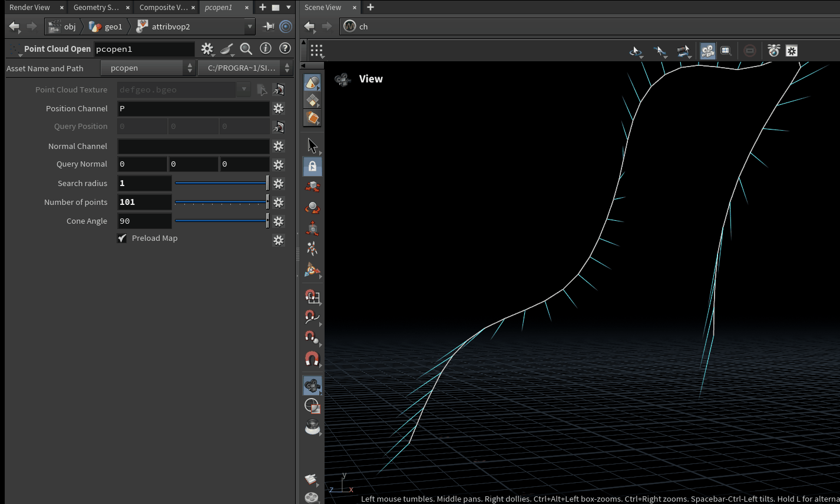Toggle grid snapping magnet icon
840x504 pixels.
pos(312,296)
